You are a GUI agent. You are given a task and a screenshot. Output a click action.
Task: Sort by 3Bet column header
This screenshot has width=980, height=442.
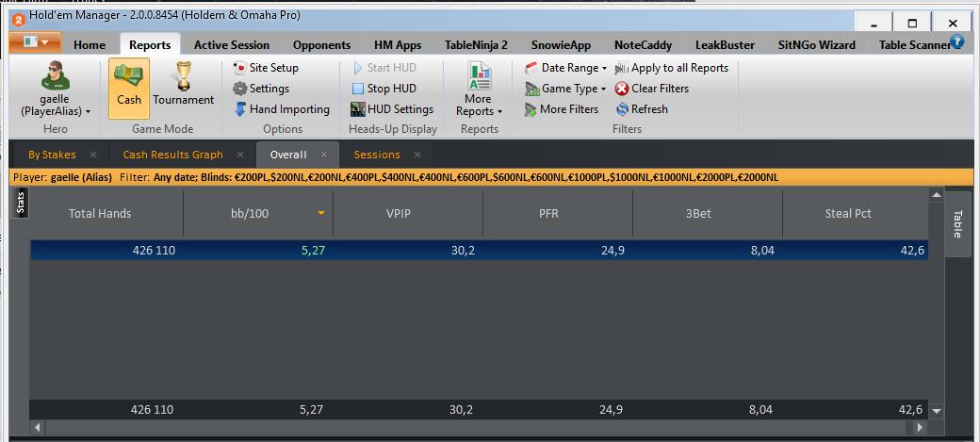(698, 213)
